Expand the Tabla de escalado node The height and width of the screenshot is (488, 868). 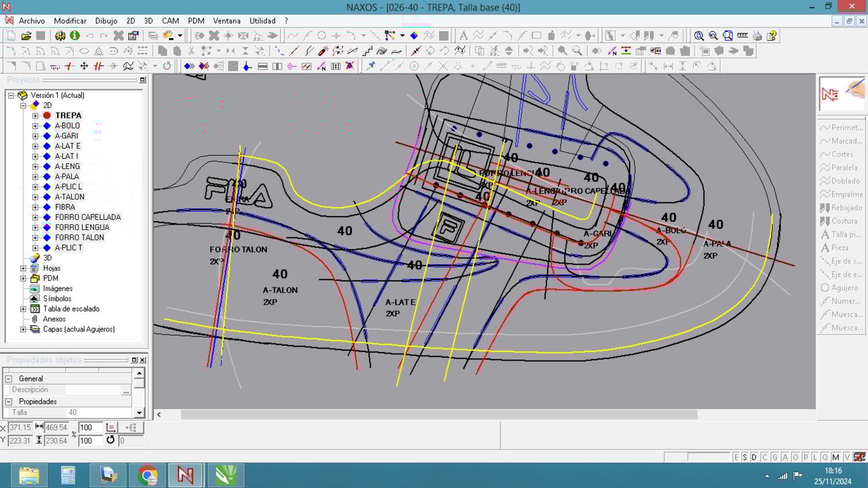23,309
